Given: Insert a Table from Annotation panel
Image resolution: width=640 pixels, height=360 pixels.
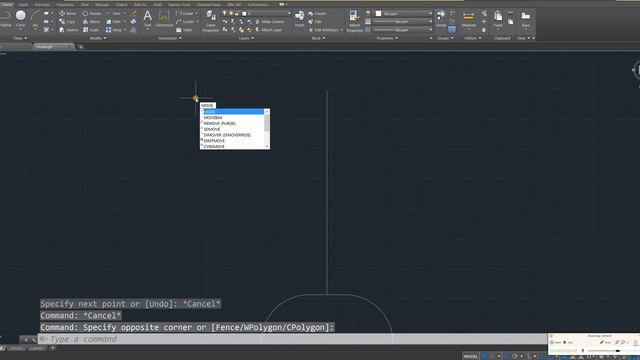Looking at the screenshot, I should pos(184,30).
